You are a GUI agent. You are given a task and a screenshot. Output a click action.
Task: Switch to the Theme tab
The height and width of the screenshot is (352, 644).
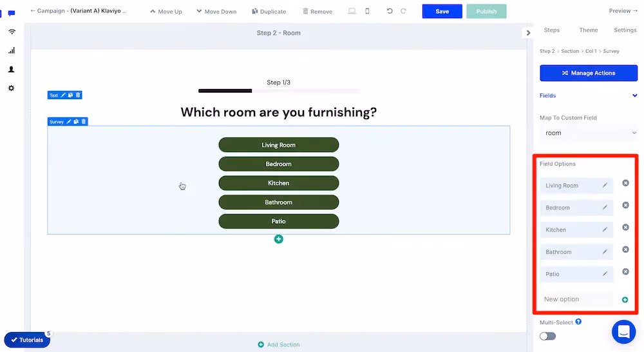(x=589, y=30)
